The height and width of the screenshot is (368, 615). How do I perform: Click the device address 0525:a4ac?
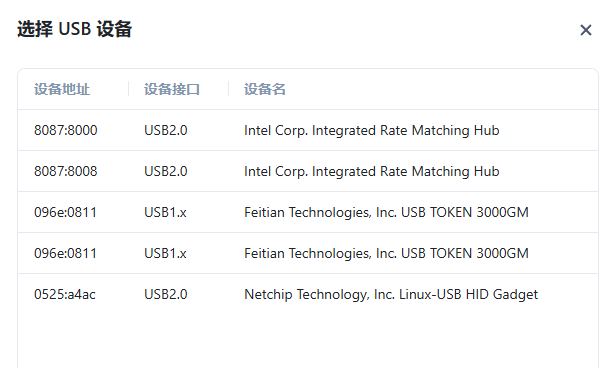tap(65, 294)
